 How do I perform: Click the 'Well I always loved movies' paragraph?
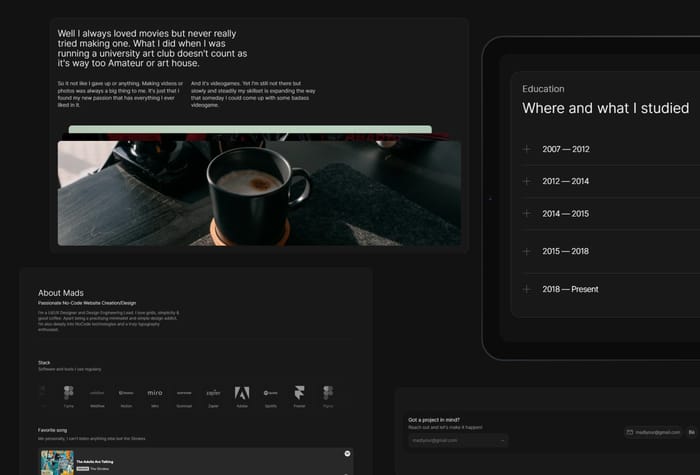coord(152,48)
